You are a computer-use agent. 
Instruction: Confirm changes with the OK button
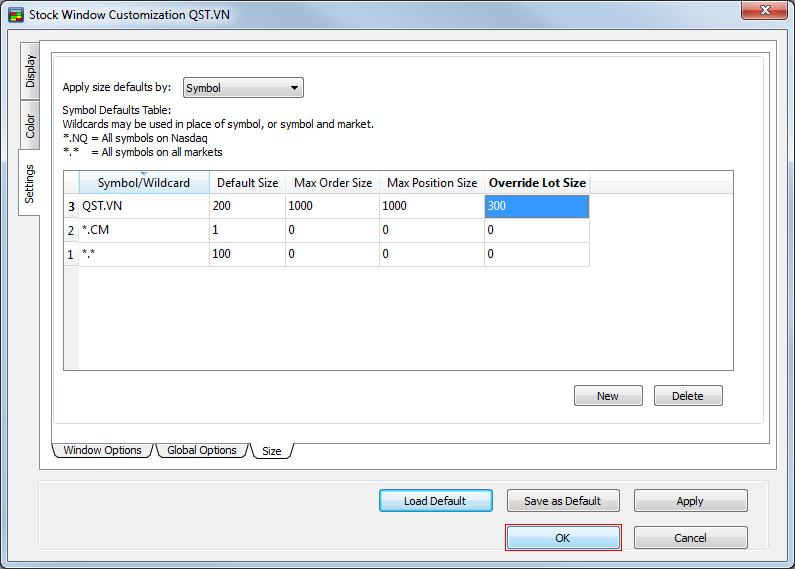(x=563, y=538)
